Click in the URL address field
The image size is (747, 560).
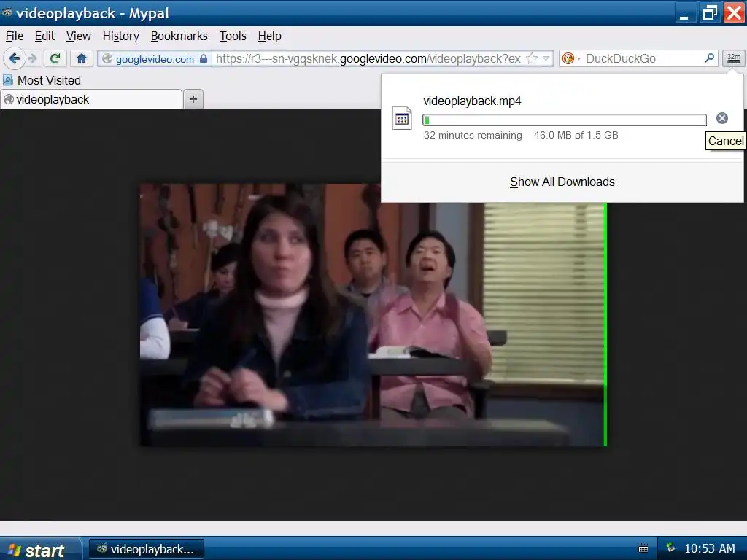coord(370,58)
